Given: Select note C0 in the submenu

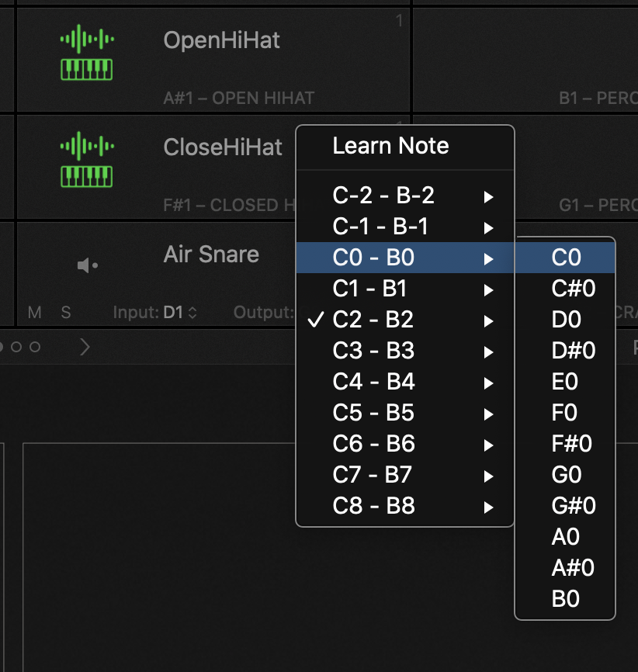Looking at the screenshot, I should click(x=566, y=258).
